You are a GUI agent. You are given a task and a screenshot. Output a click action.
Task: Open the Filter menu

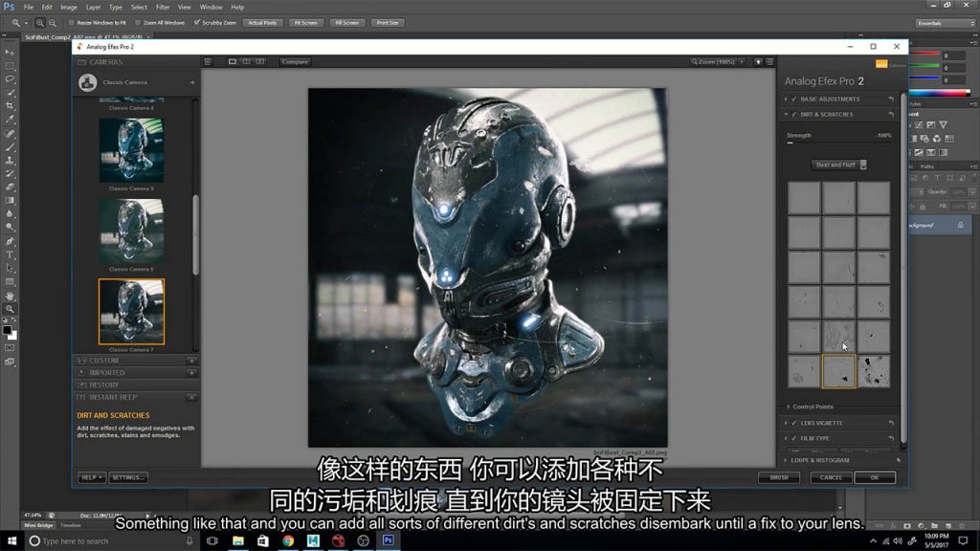163,8
